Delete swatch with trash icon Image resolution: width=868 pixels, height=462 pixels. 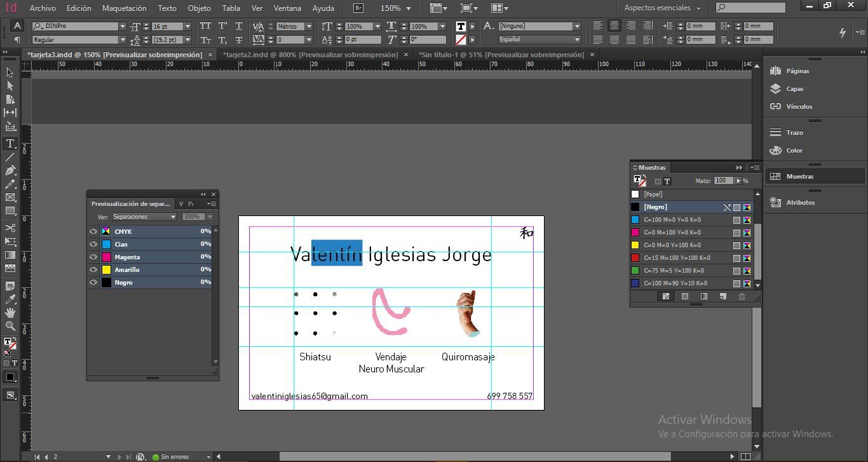(x=742, y=297)
